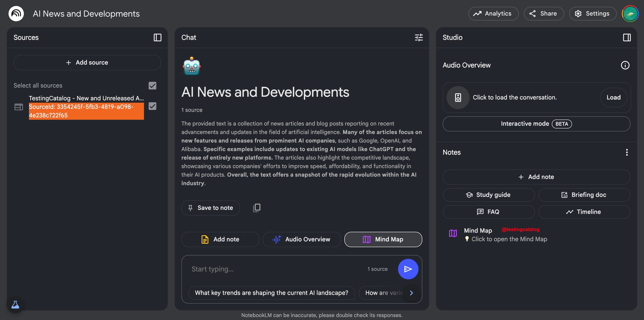
Task: Collapse the Sources panel icon
Action: [x=158, y=38]
